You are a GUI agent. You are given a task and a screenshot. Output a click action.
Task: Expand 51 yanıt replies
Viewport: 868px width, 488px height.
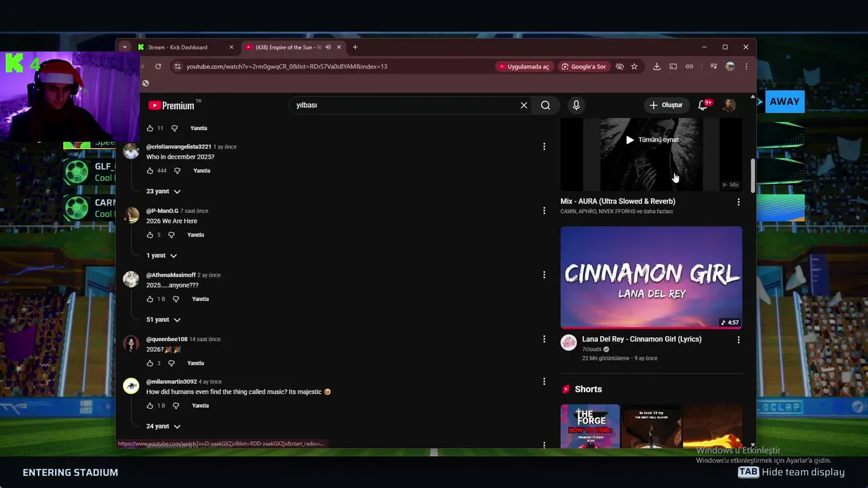[x=163, y=319]
